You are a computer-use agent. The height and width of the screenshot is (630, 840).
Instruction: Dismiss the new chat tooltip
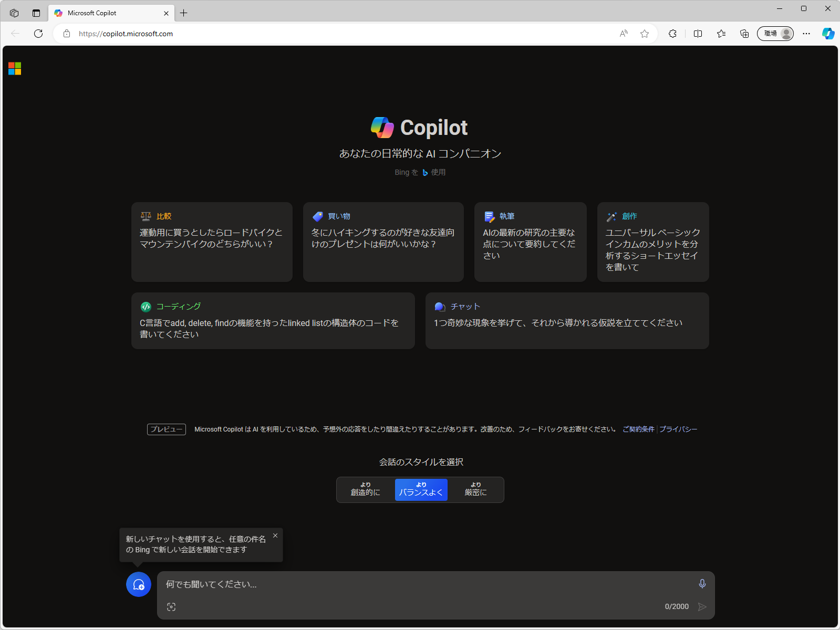[x=275, y=535]
